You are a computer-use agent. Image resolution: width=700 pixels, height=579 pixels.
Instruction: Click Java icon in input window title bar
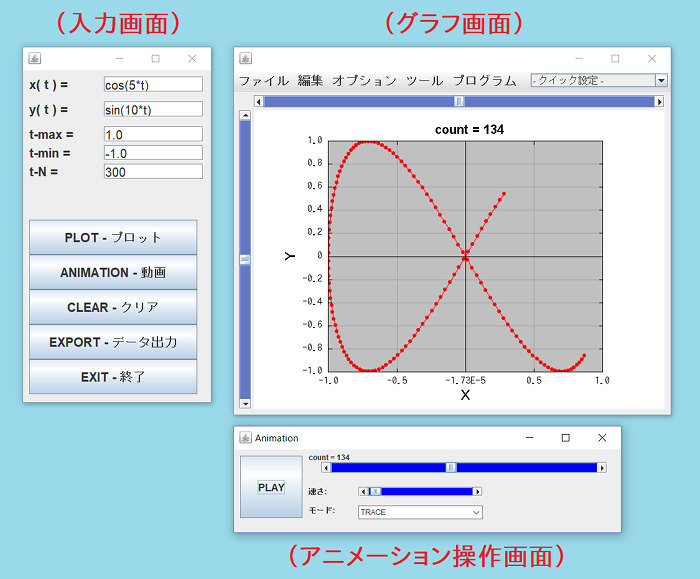click(35, 58)
